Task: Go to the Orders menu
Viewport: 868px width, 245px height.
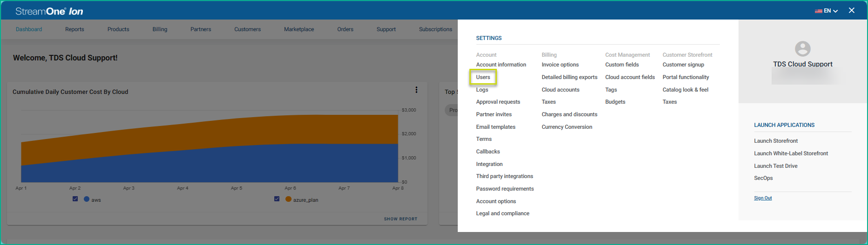Action: coord(345,29)
